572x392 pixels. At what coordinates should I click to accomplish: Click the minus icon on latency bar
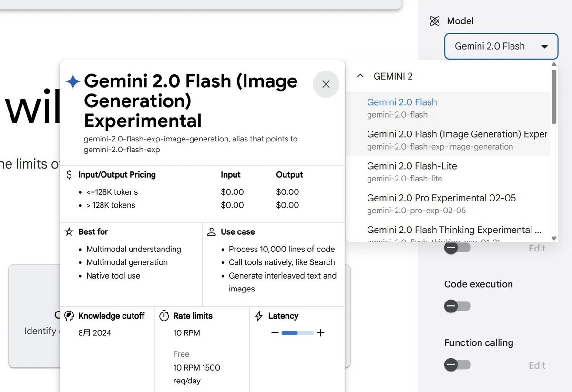coord(275,333)
